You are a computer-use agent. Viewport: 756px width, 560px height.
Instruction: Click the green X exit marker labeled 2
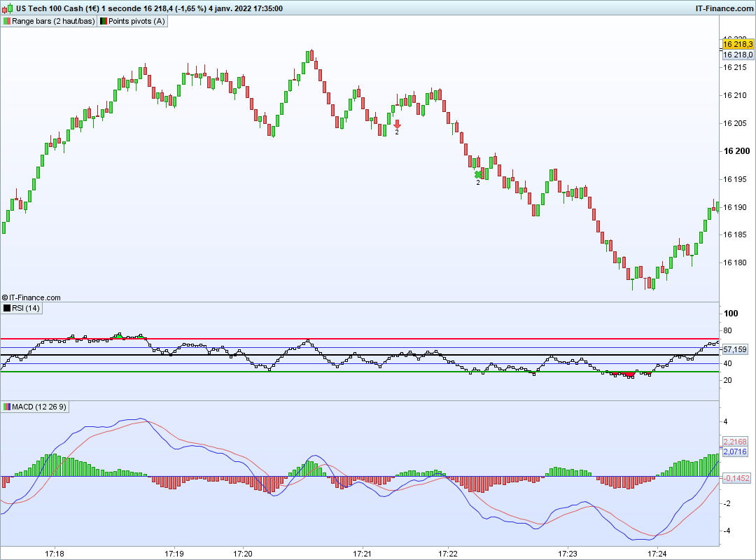(x=478, y=174)
